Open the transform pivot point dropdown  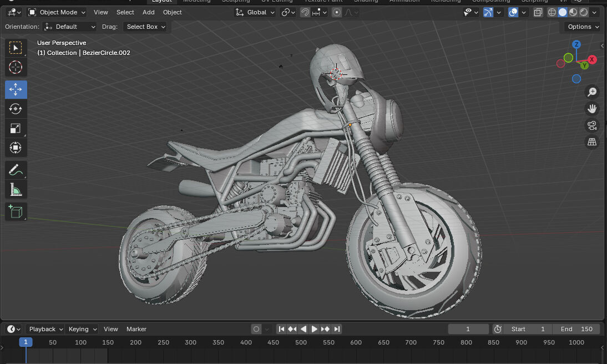[288, 12]
